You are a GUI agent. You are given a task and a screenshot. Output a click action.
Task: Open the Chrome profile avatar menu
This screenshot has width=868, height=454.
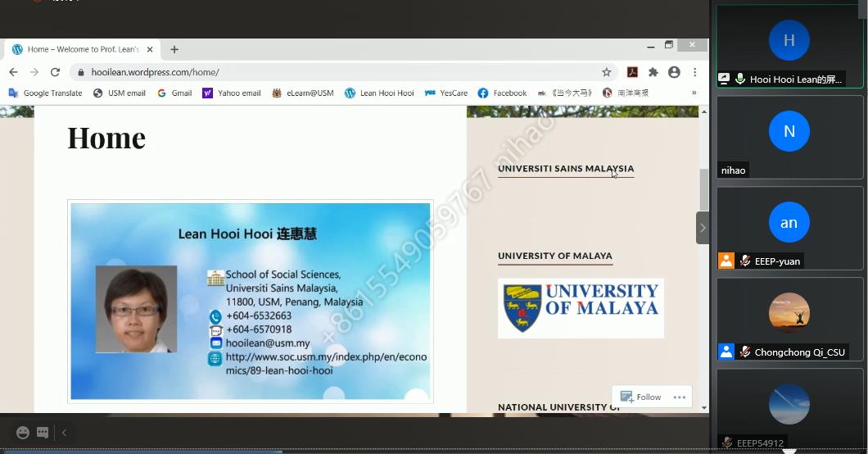tap(674, 72)
